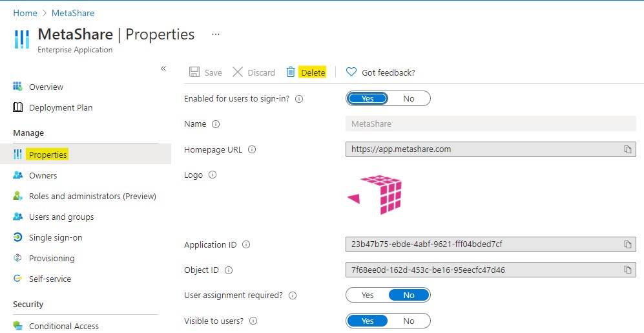Click the Application ID field
This screenshot has width=644, height=333.
click(491, 244)
